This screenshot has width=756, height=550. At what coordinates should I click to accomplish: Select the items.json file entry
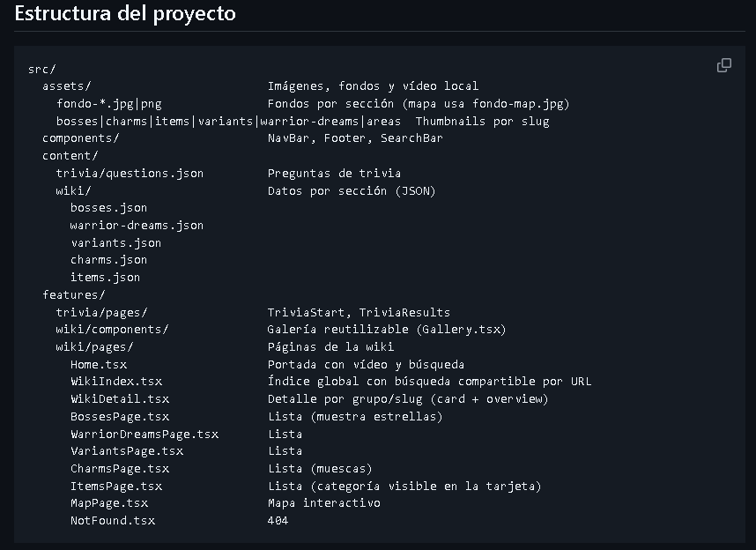[x=106, y=278]
